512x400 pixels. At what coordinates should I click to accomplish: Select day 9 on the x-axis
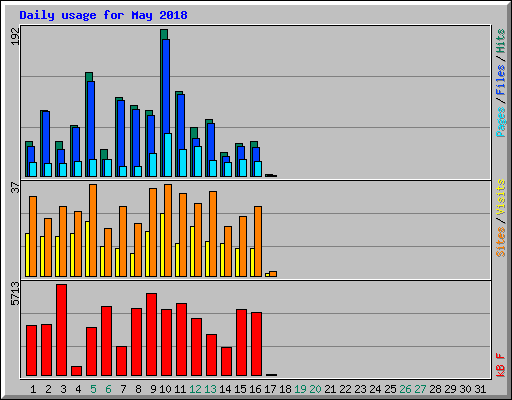click(153, 389)
